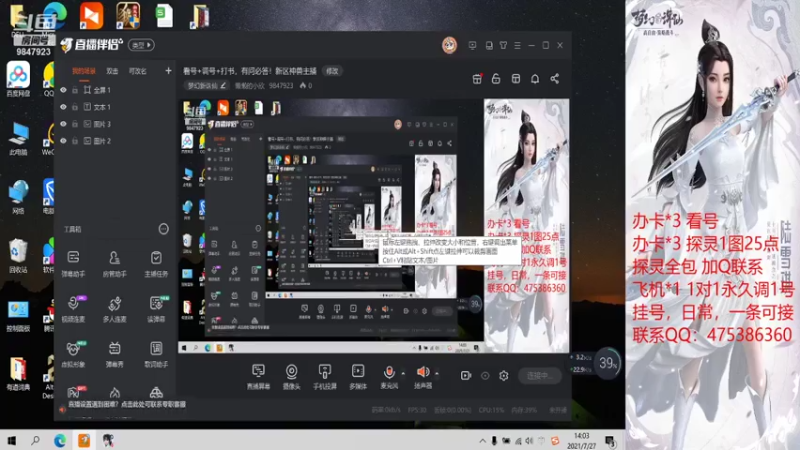Open taskbar search
This screenshot has width=800, height=450.
tap(35, 440)
